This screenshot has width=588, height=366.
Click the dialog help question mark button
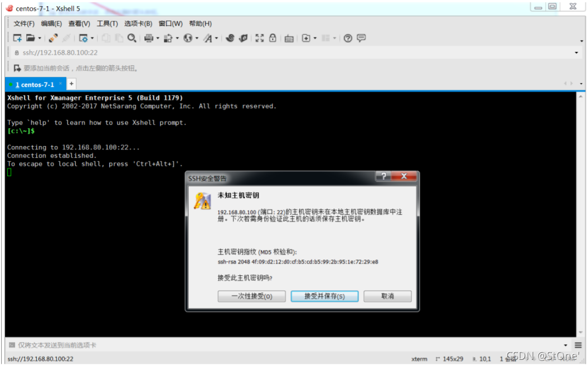point(383,176)
